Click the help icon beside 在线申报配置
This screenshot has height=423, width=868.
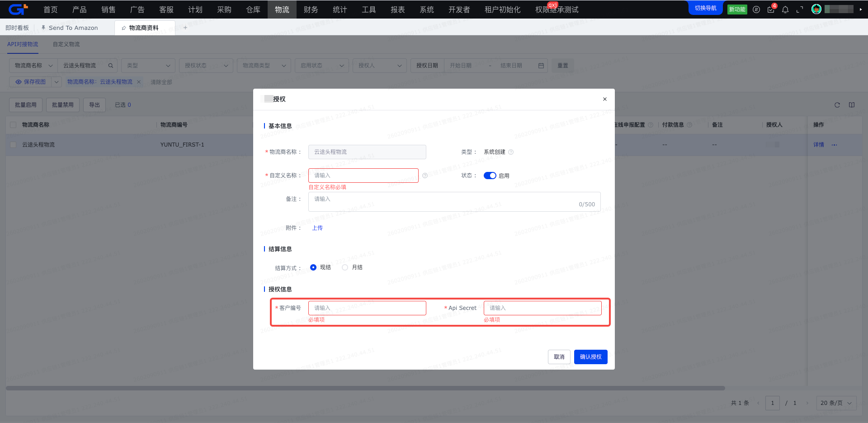coord(651,125)
